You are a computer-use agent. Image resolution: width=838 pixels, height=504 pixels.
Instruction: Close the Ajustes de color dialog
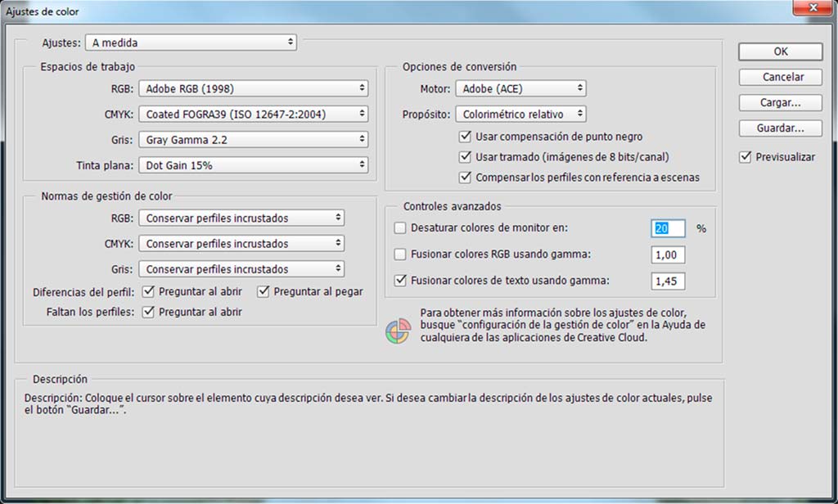tap(813, 7)
